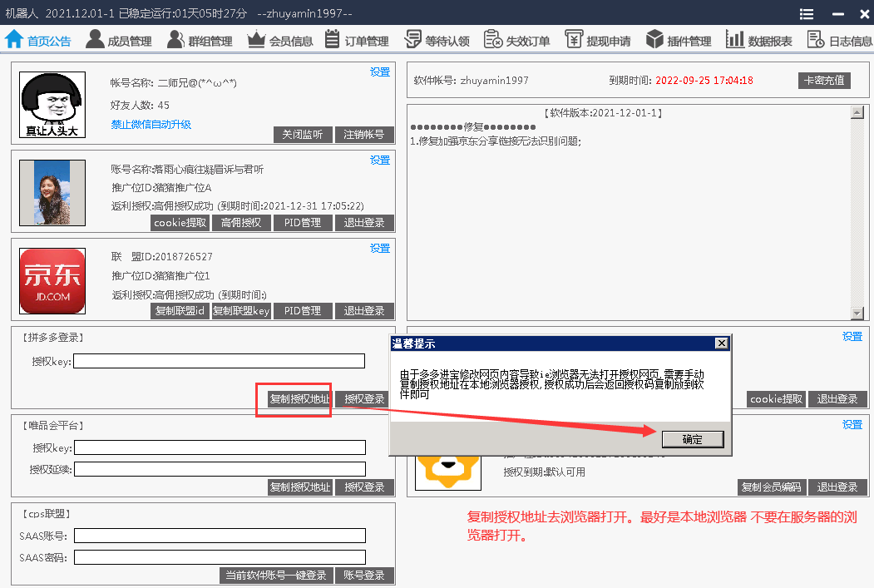
Task: Open 提现申请 withdrawal requests
Action: [x=597, y=41]
